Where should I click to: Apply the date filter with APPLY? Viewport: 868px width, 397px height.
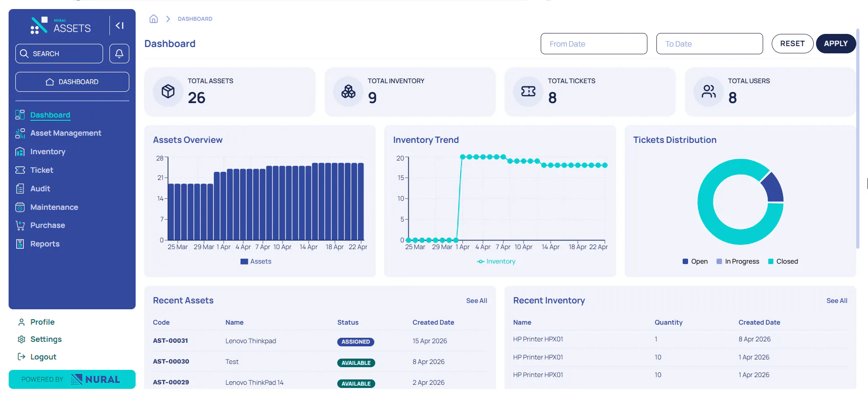(836, 44)
